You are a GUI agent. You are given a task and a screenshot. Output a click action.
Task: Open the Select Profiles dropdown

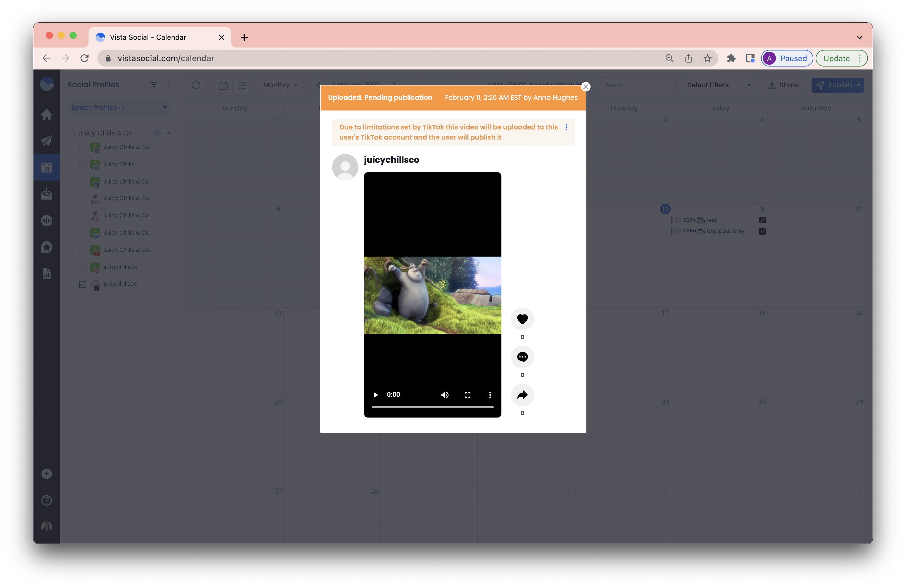click(119, 108)
